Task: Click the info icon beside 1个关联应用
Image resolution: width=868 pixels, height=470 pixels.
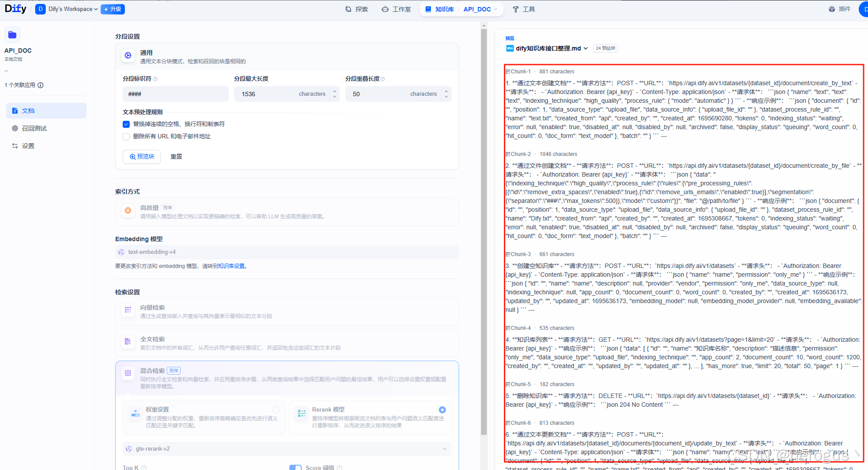Action: click(40, 85)
